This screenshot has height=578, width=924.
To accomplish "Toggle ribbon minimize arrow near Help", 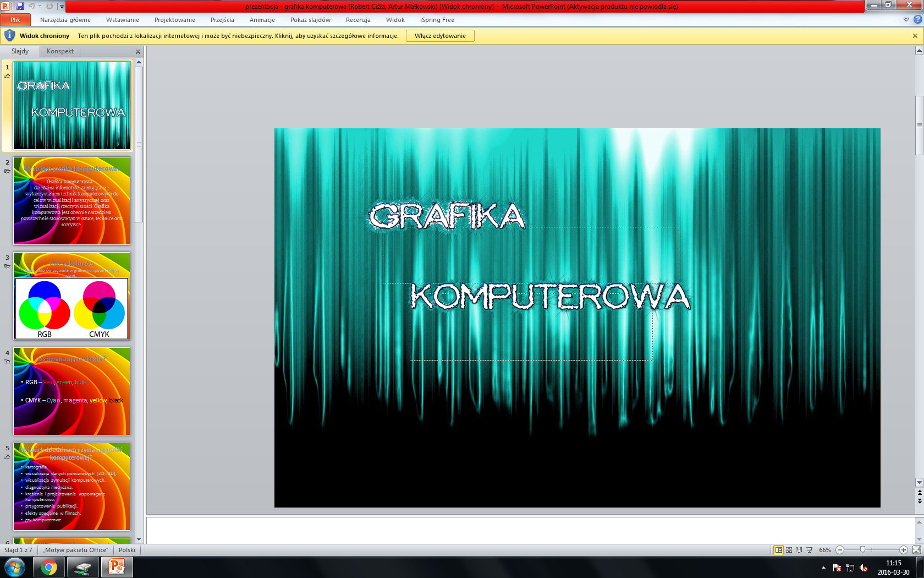I will [906, 20].
